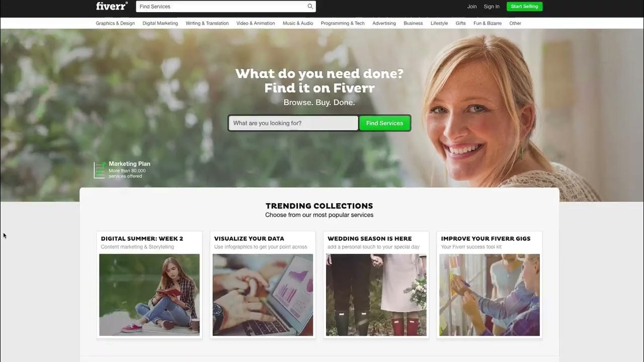
Task: Click the green Find Services button
Action: pyautogui.click(x=384, y=123)
